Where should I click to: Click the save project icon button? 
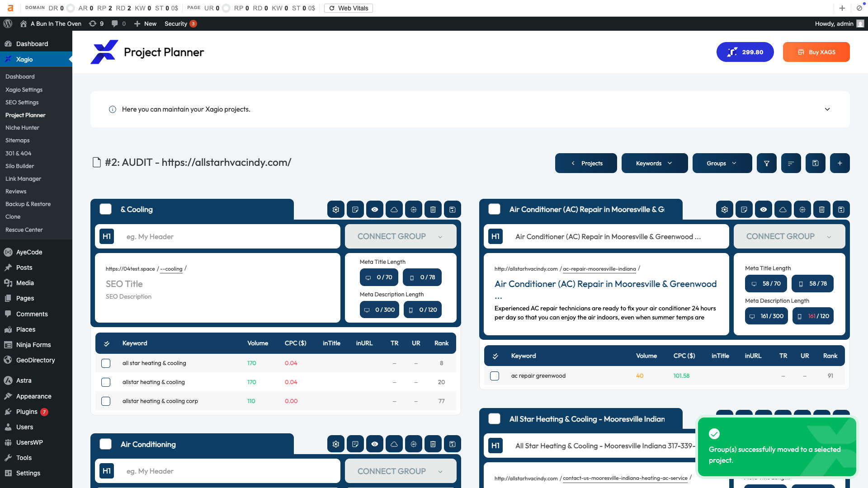coord(816,163)
